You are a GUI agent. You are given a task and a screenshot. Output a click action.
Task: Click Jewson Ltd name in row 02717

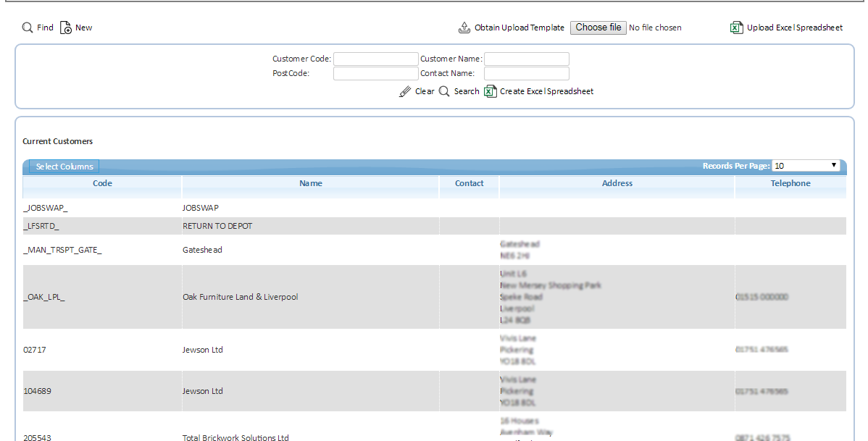coord(203,350)
